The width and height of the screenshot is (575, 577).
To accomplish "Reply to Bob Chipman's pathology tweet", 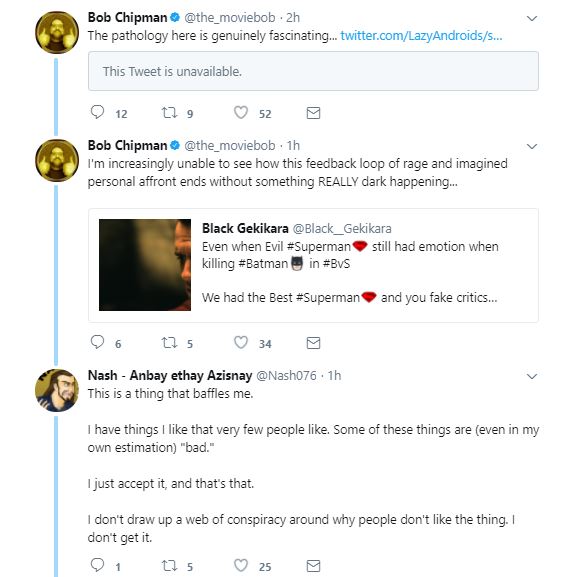I will click(x=97, y=112).
